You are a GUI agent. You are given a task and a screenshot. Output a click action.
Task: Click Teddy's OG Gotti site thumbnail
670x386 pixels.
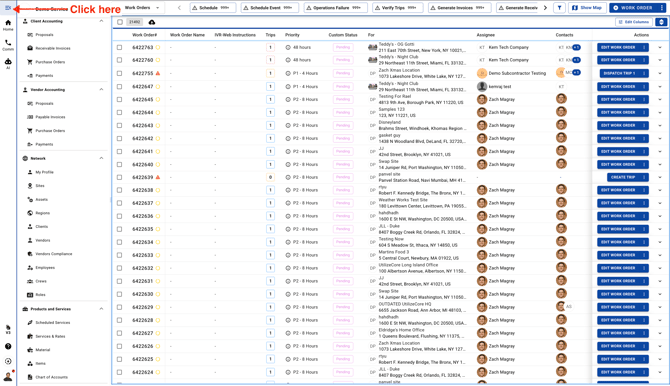pyautogui.click(x=372, y=47)
